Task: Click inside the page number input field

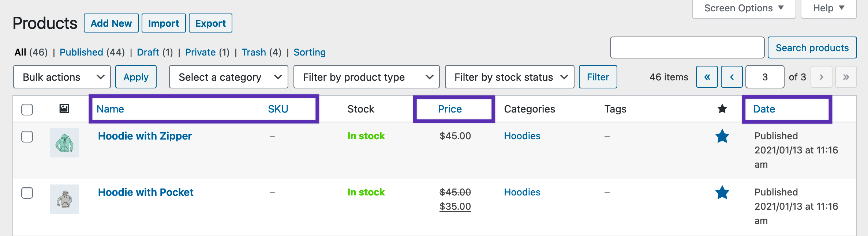Action: tap(764, 77)
